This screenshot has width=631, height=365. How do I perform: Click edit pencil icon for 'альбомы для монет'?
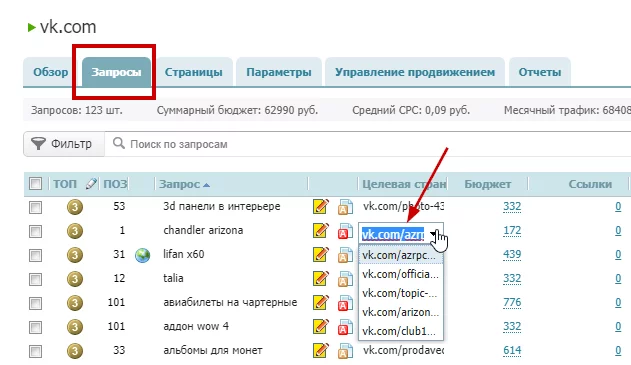click(320, 351)
